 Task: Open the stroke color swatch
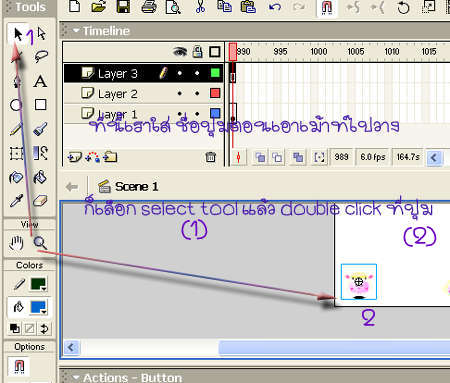(38, 284)
